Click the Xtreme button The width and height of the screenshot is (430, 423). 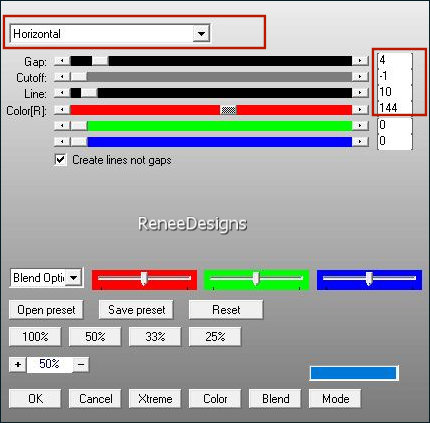point(155,399)
